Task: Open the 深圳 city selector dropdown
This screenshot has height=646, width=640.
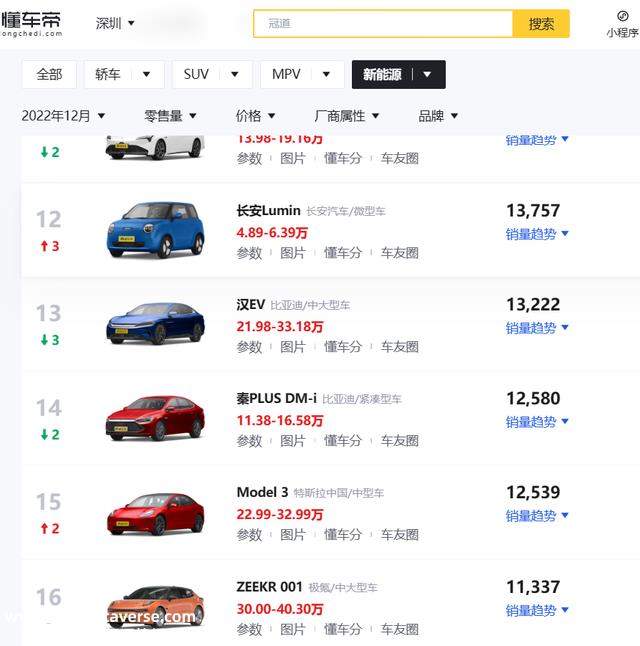Action: [115, 23]
